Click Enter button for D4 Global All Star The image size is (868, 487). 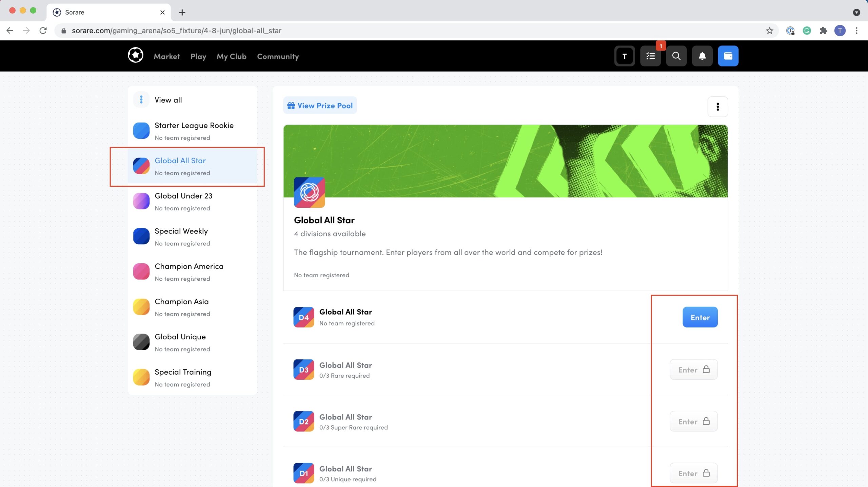click(700, 317)
